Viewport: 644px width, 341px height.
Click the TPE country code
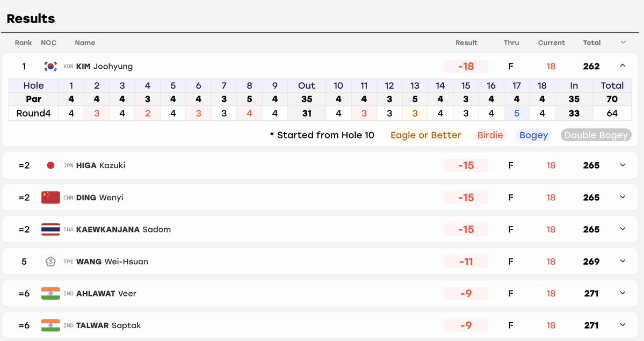click(68, 262)
